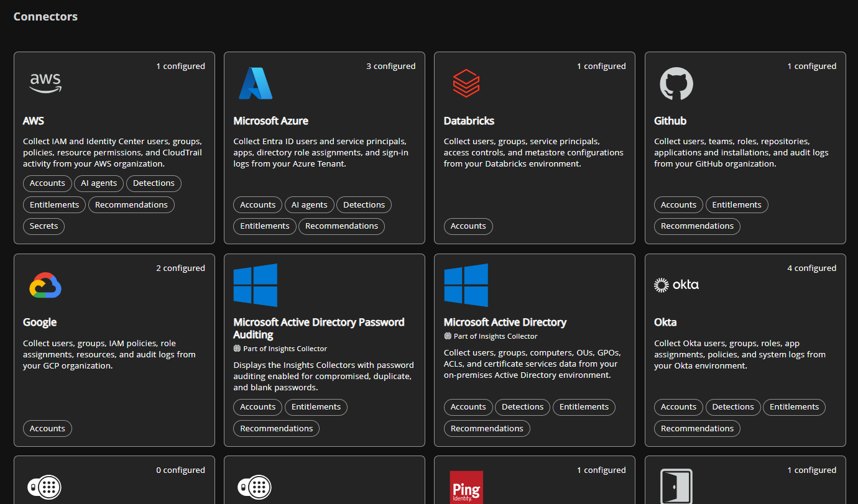Select Accounts tag on Microsoft Active Directory card
This screenshot has width=858, height=504.
click(x=468, y=407)
